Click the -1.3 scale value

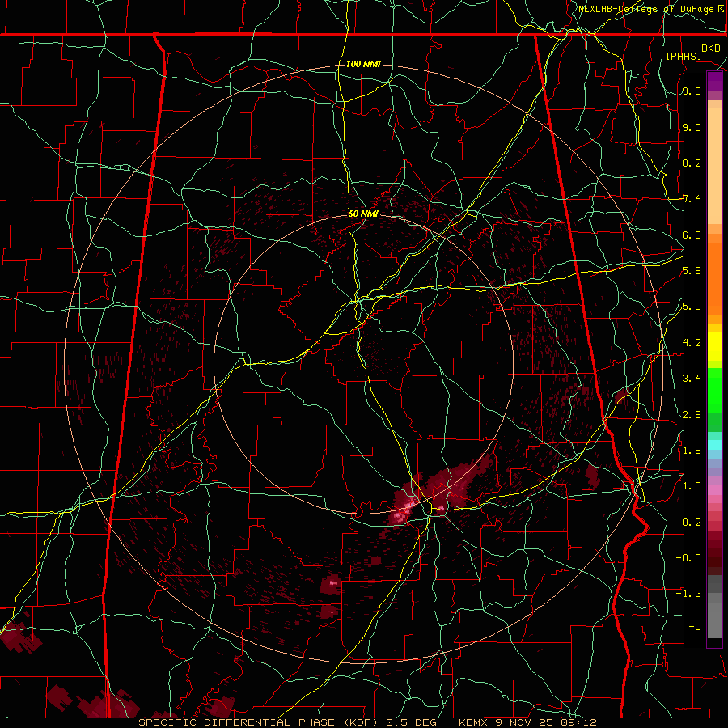click(688, 594)
